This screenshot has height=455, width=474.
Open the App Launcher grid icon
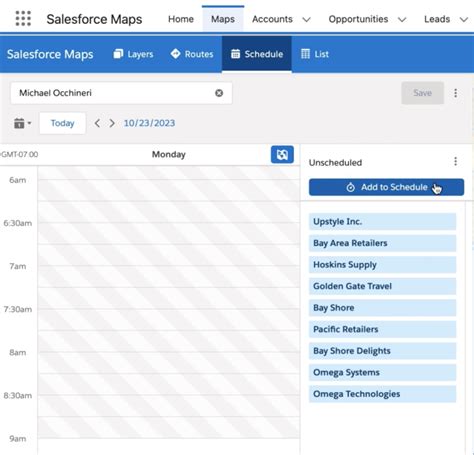(x=23, y=19)
